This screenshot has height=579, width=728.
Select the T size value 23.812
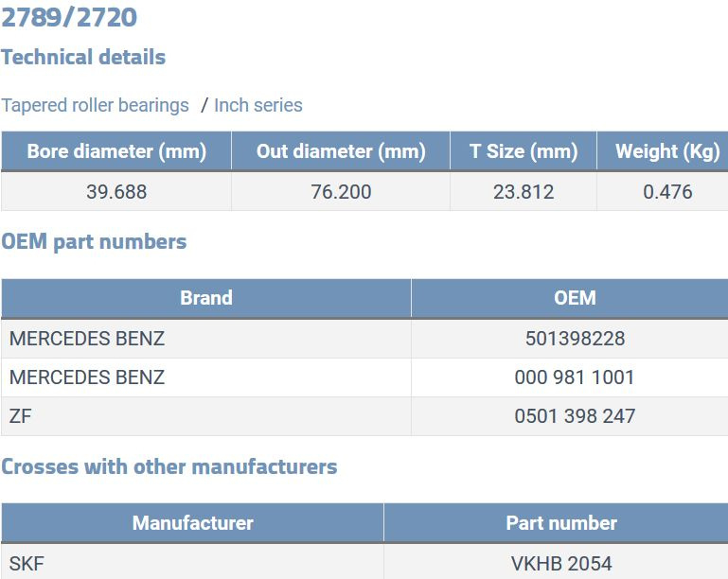[524, 192]
